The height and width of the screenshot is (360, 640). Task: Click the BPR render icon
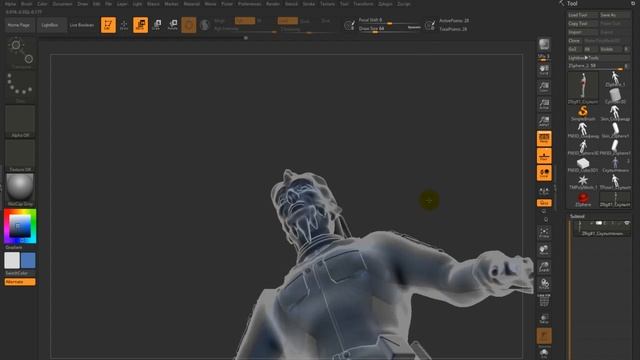544,44
